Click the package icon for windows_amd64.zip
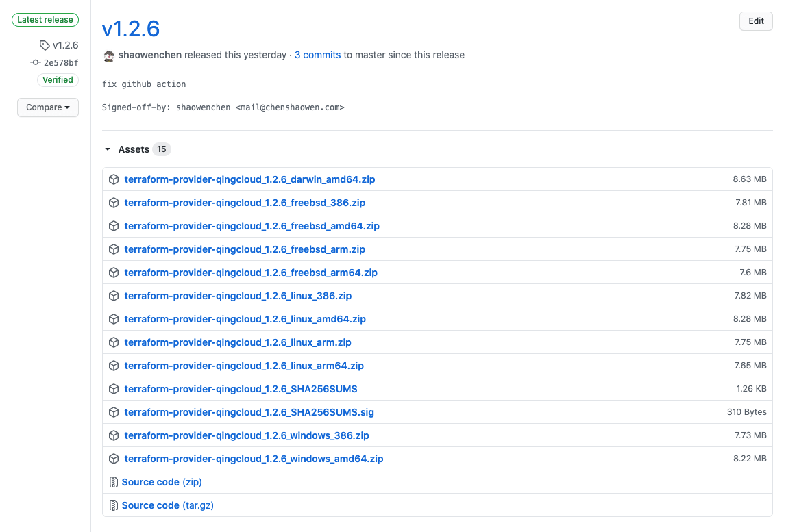The image size is (797, 532). point(114,459)
